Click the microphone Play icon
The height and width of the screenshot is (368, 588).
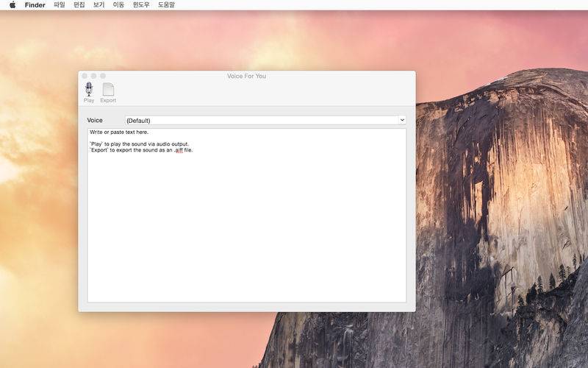(89, 89)
